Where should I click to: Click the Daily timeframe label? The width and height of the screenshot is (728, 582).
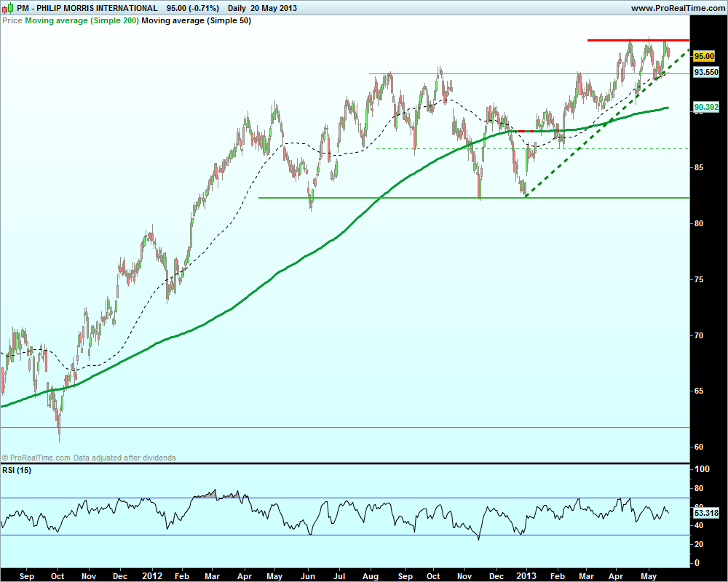[x=237, y=8]
